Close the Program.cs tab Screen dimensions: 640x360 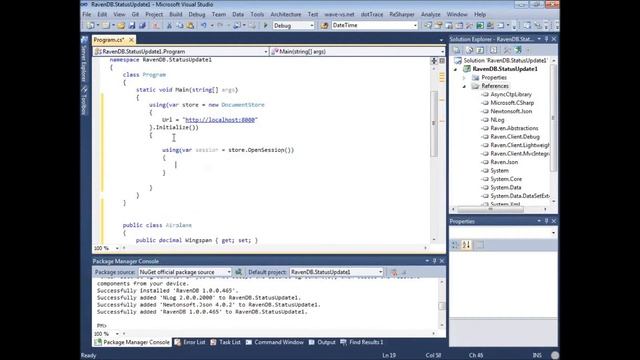131,40
